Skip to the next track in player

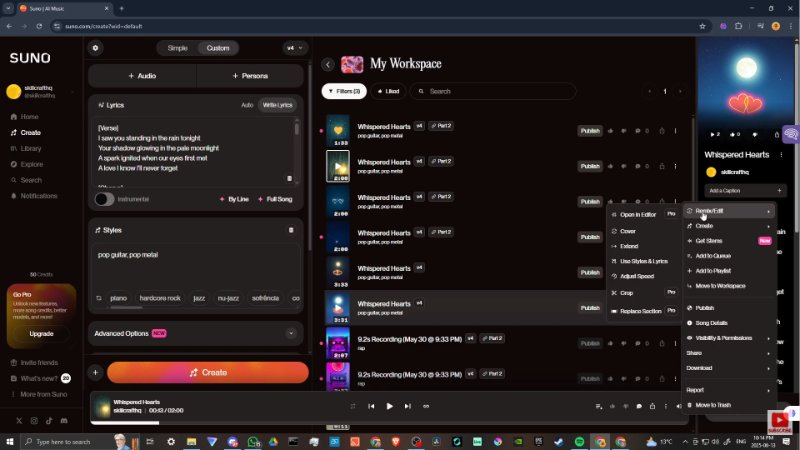point(407,406)
